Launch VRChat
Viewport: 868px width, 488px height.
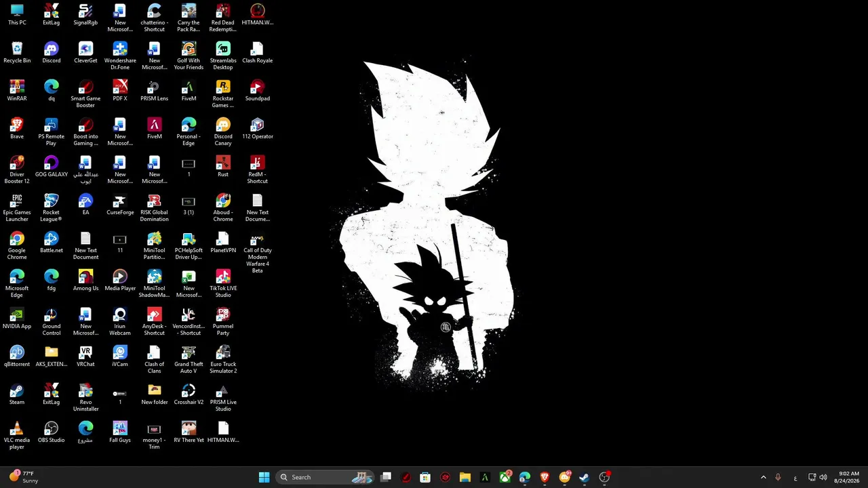pyautogui.click(x=85, y=357)
